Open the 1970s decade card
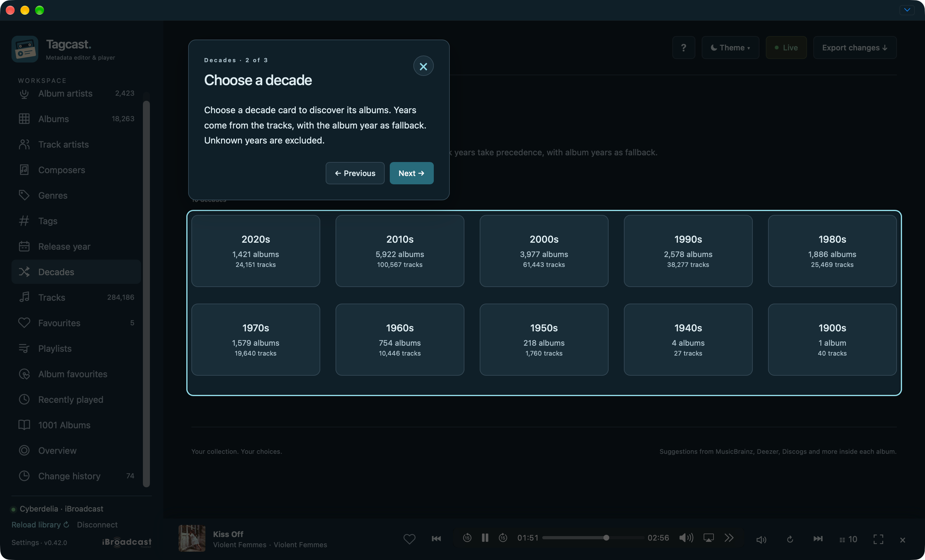 [x=256, y=339]
